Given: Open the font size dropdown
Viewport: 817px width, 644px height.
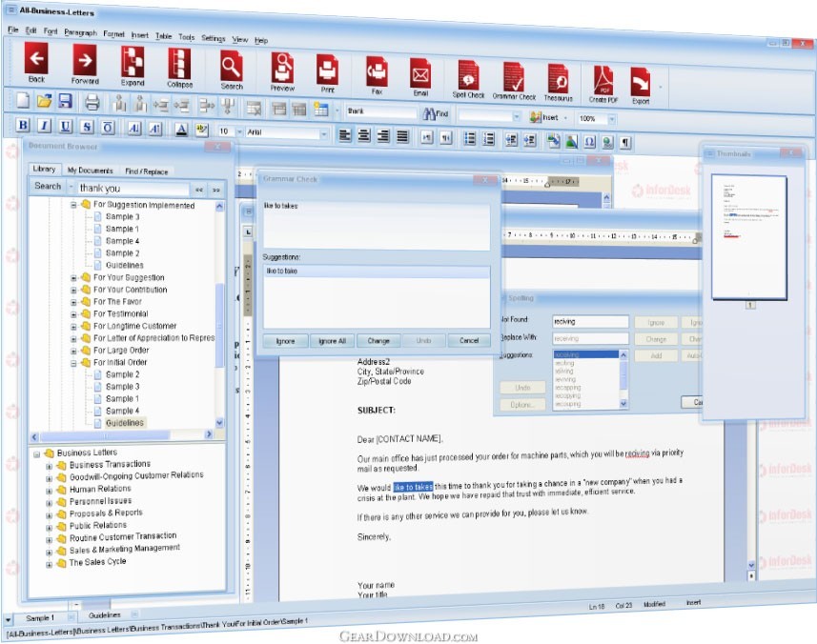Looking at the screenshot, I should tap(239, 132).
